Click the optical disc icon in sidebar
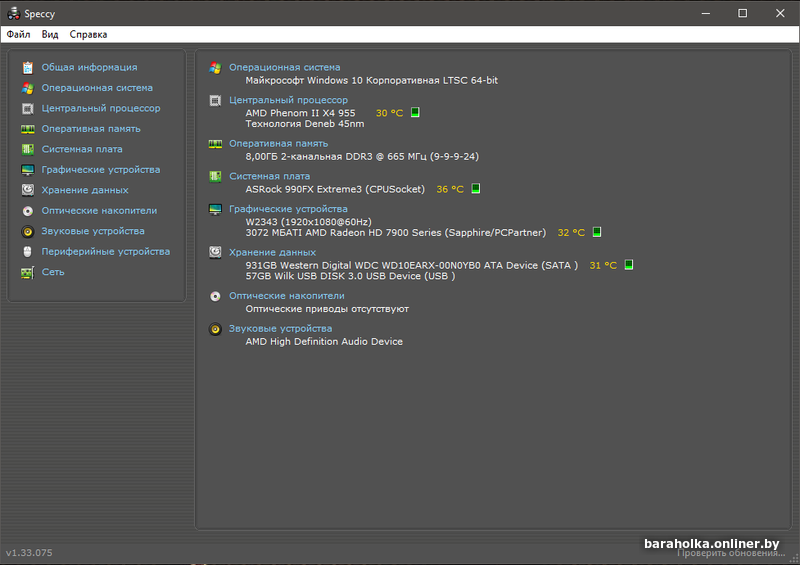Viewport: 800px width, 565px height. (28, 211)
